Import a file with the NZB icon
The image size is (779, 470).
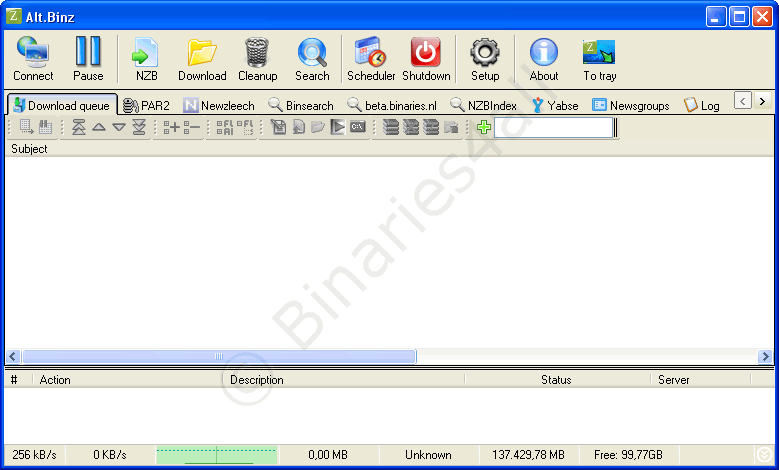pos(146,52)
